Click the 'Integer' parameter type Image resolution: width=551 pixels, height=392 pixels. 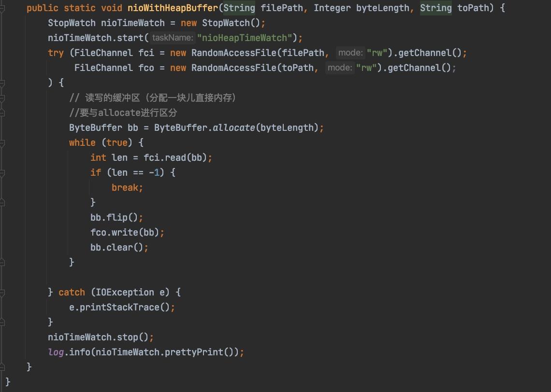(332, 8)
